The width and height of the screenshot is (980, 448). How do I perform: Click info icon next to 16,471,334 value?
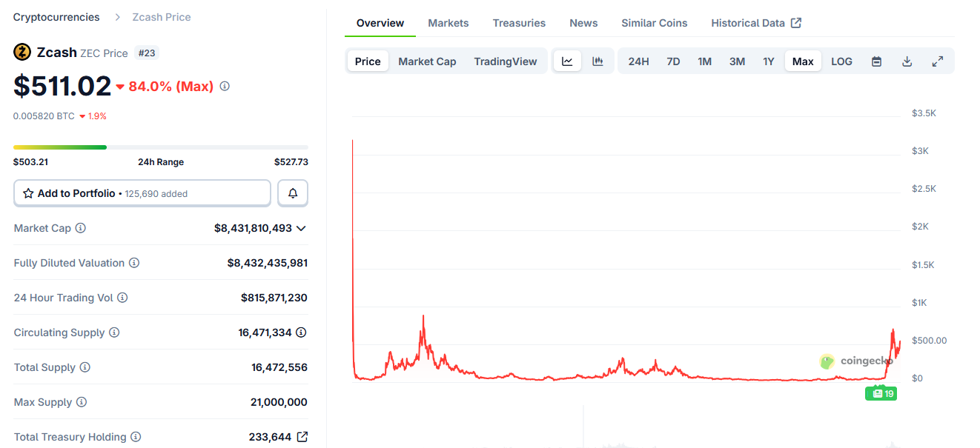click(x=302, y=332)
